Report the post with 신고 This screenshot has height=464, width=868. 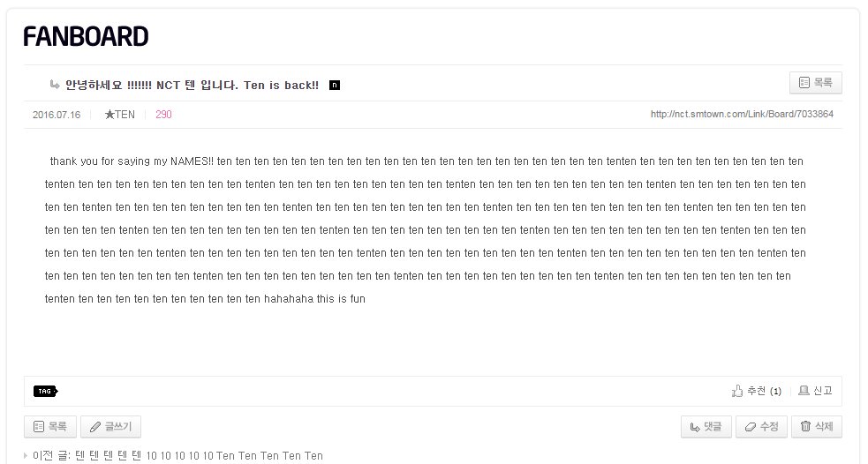point(815,391)
